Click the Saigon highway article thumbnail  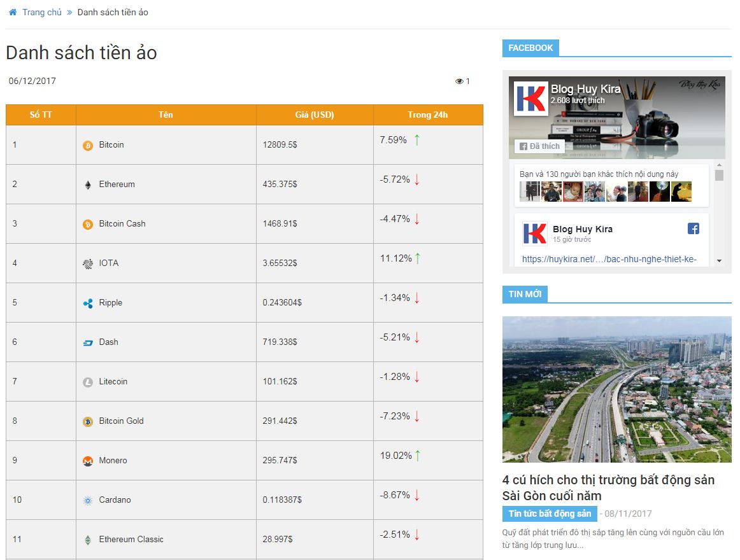click(x=616, y=389)
